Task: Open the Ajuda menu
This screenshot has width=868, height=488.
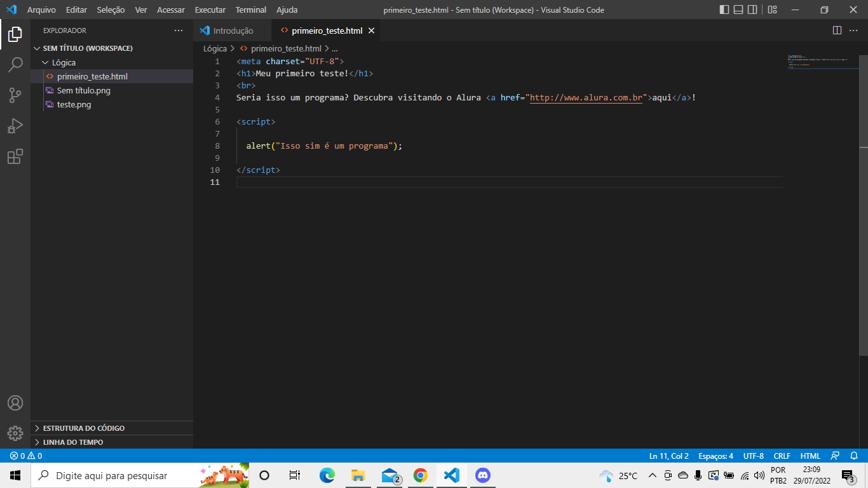Action: 287,10
